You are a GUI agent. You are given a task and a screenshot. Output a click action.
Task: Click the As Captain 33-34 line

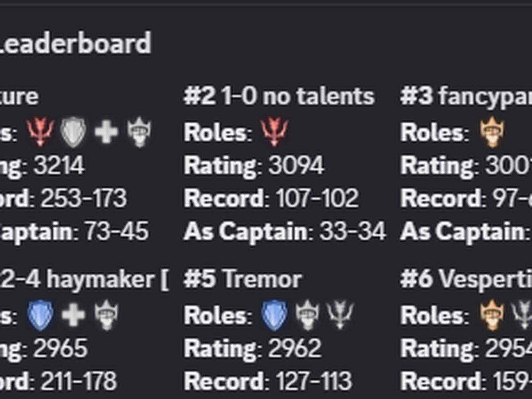click(x=285, y=231)
